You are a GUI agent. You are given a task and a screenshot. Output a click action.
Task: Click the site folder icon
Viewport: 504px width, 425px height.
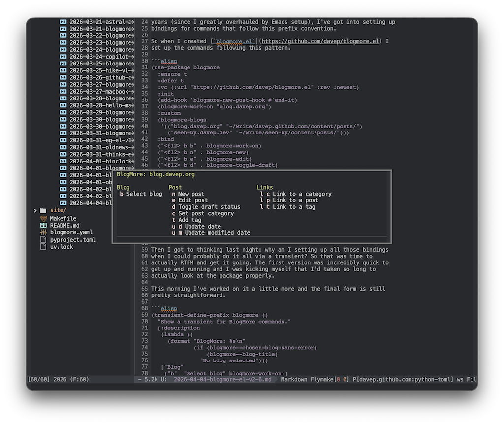click(43, 210)
